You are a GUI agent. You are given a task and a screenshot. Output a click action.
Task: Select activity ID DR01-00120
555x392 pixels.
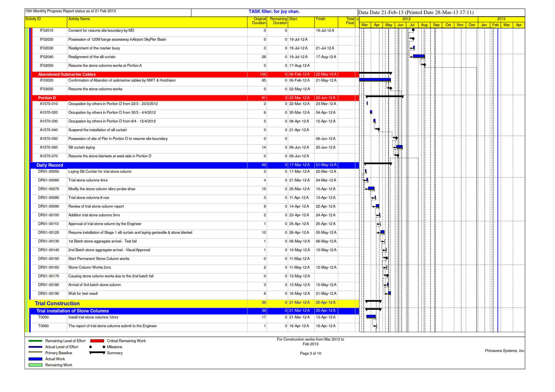[x=49, y=232]
